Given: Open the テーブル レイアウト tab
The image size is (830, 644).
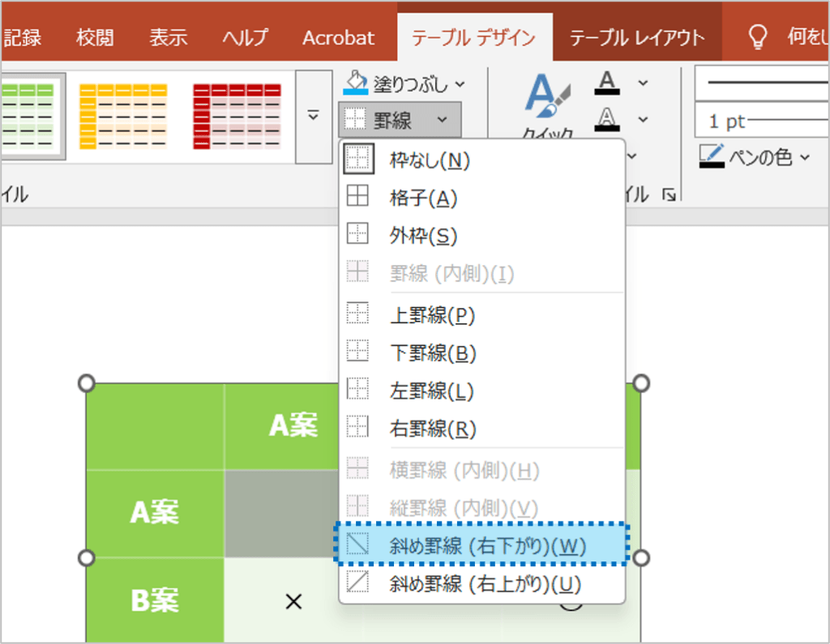Looking at the screenshot, I should click(637, 37).
